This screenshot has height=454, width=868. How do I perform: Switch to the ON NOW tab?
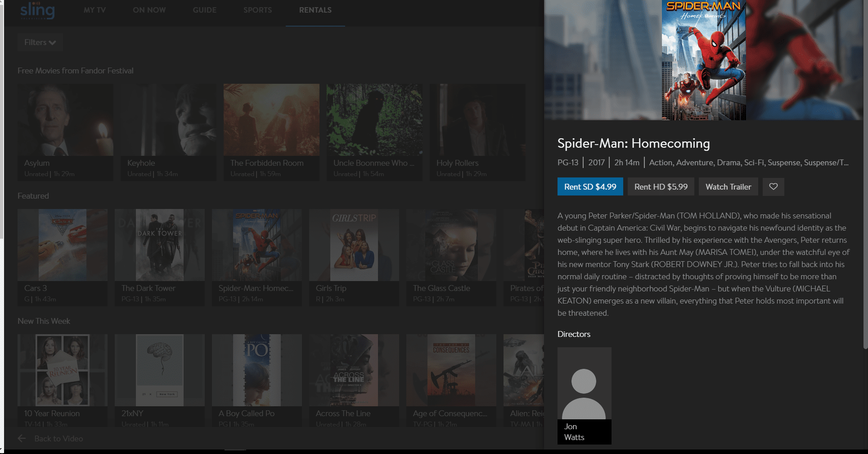[x=149, y=10]
